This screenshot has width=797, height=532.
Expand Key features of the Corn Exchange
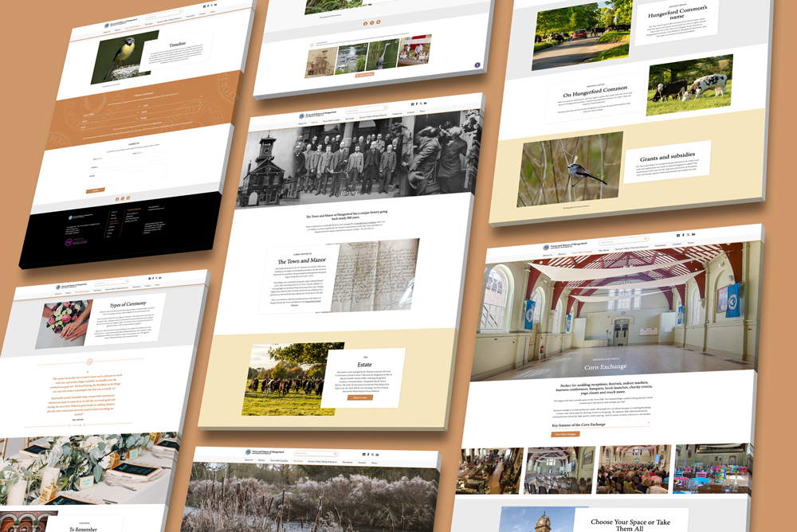[x=601, y=424]
